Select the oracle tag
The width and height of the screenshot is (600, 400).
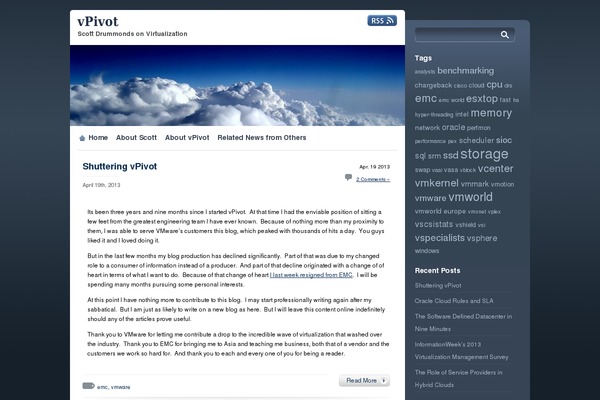pyautogui.click(x=453, y=127)
